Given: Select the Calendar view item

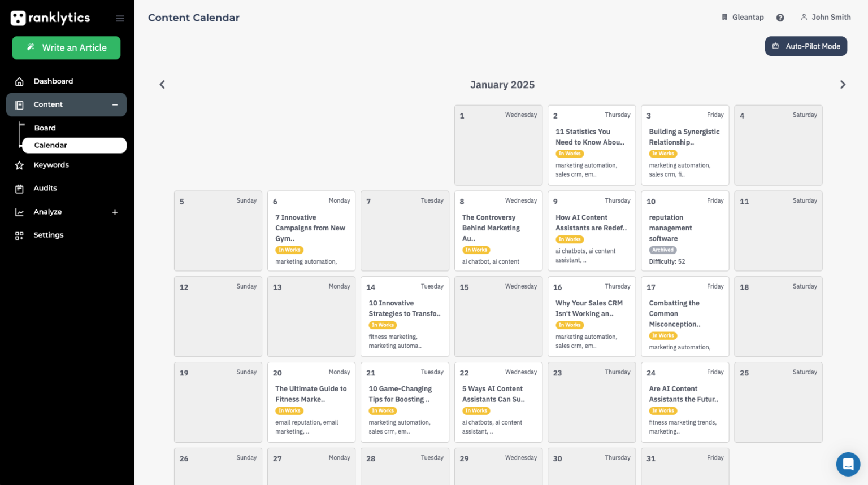Looking at the screenshot, I should (51, 145).
